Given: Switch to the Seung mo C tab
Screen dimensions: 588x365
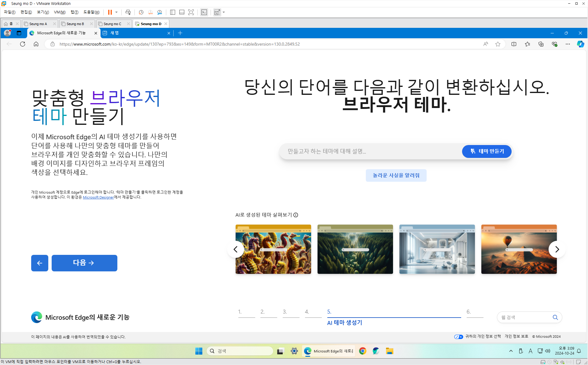Looking at the screenshot, I should [x=112, y=24].
